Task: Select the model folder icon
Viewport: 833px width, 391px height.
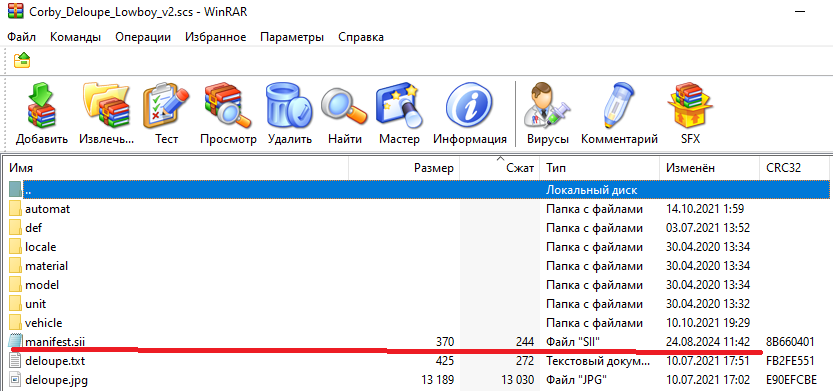Action: [x=15, y=285]
